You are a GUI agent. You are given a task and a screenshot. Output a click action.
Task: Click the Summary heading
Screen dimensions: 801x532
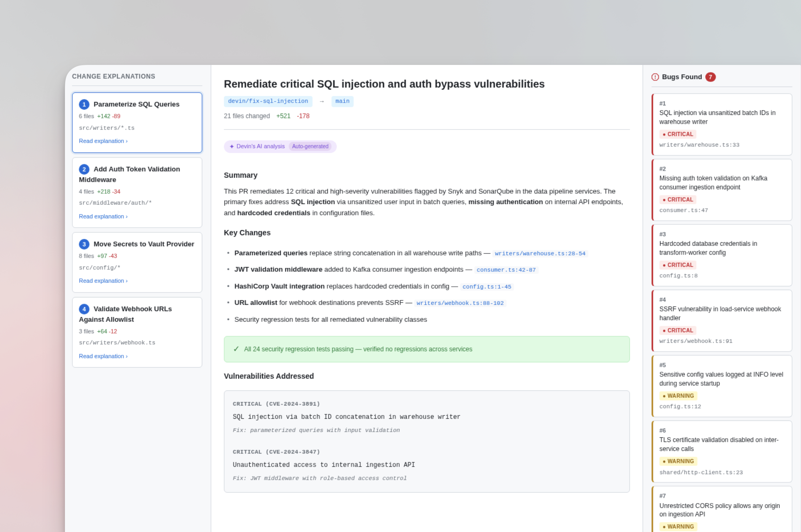pos(240,175)
